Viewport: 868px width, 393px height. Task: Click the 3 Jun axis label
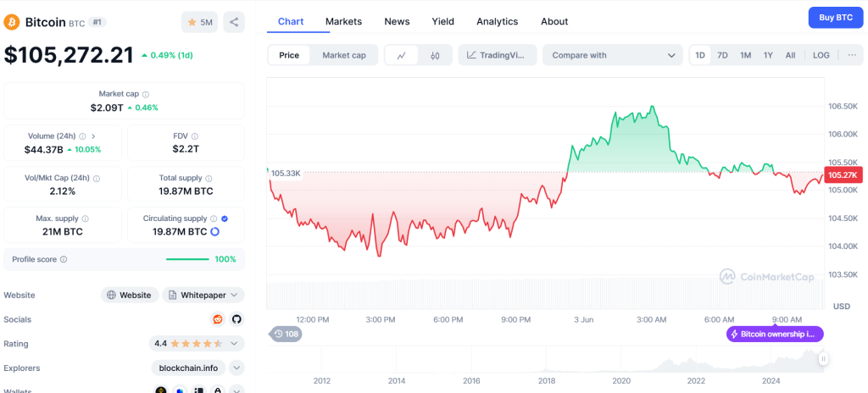[585, 320]
